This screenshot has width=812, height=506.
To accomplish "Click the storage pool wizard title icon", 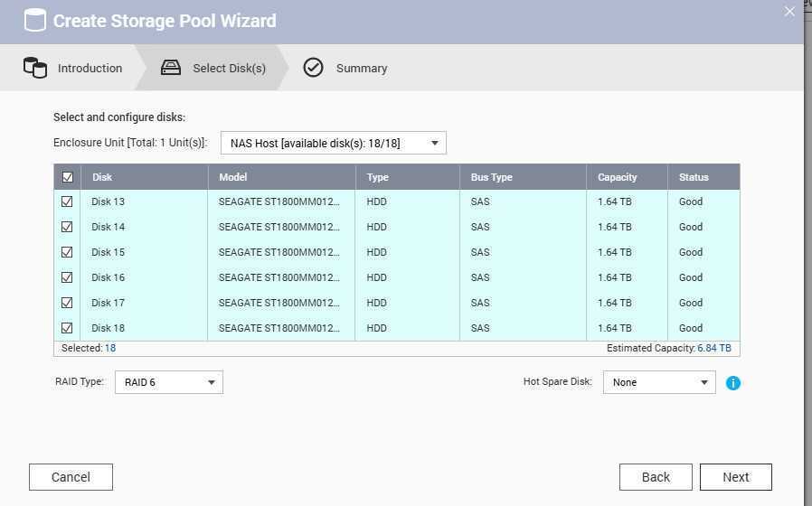I will point(34,21).
